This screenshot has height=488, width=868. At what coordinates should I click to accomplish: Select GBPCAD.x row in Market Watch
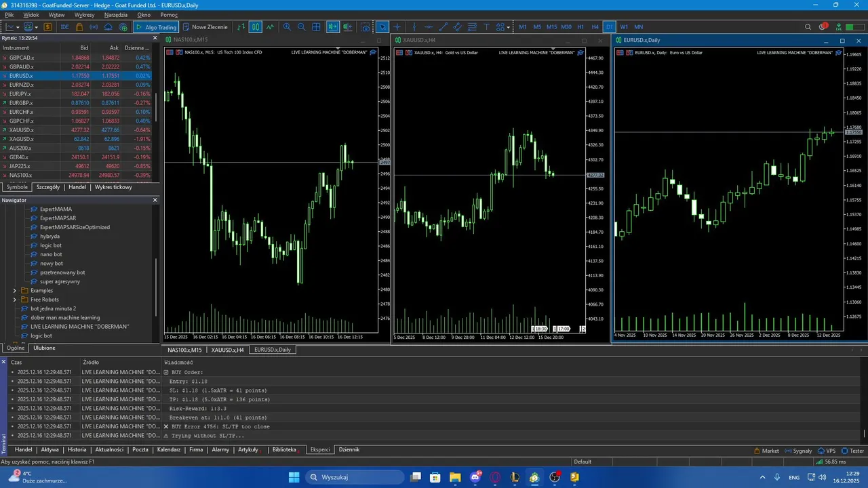click(x=76, y=58)
